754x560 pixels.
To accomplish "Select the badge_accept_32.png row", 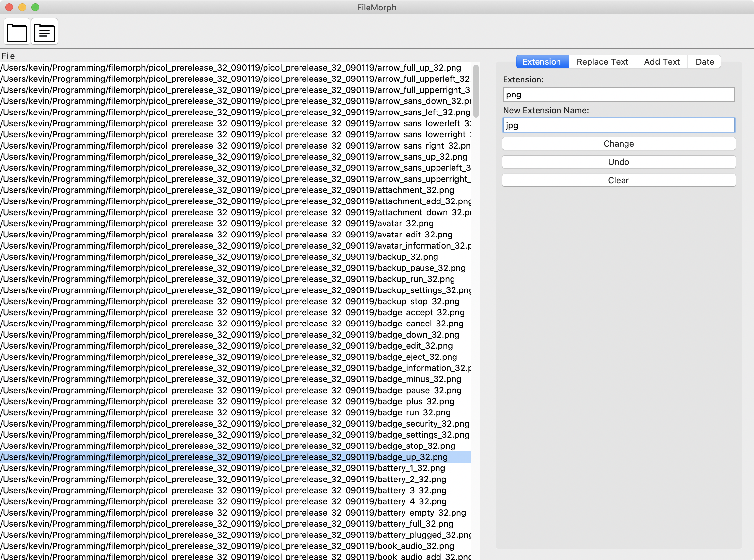I will click(235, 312).
